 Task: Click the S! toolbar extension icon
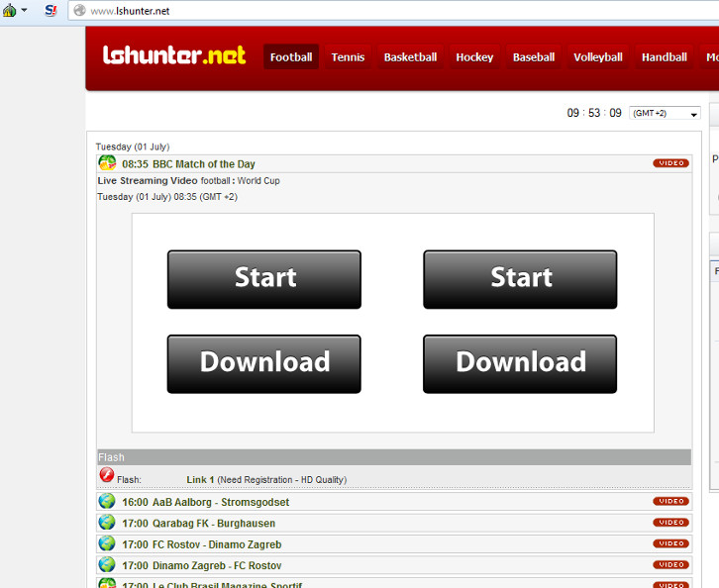(x=51, y=10)
